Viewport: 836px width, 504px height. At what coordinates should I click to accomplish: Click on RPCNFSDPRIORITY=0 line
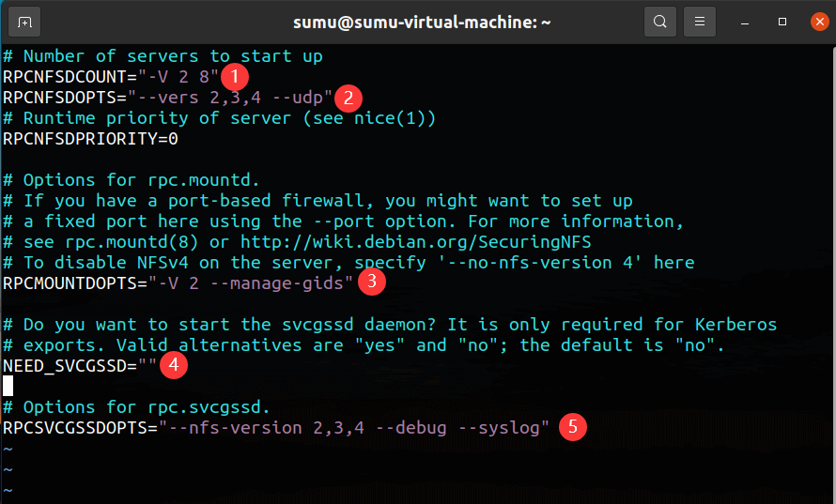90,139
